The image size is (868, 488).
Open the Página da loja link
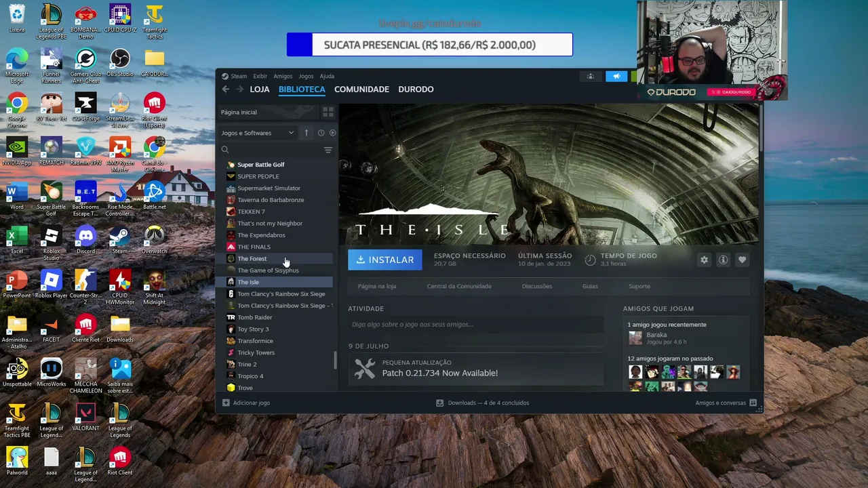377,286
